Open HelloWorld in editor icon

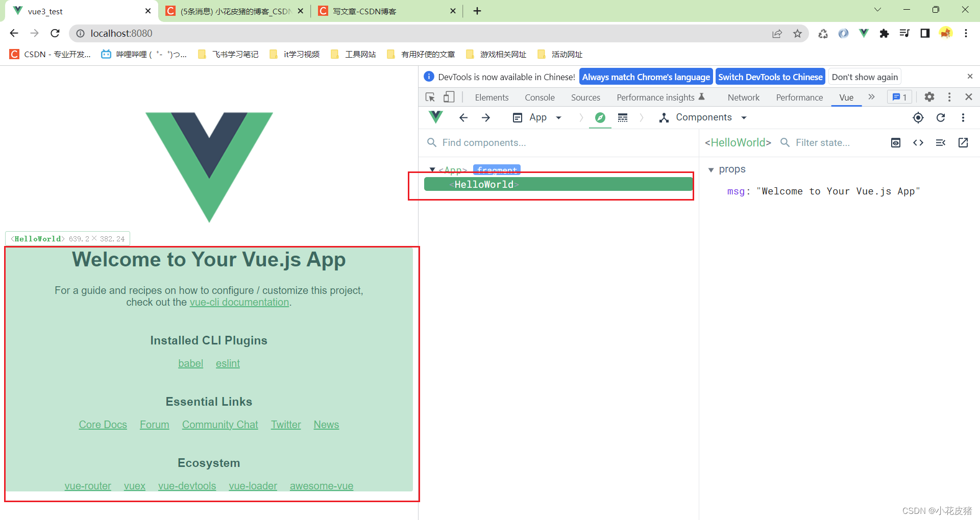[x=963, y=143]
